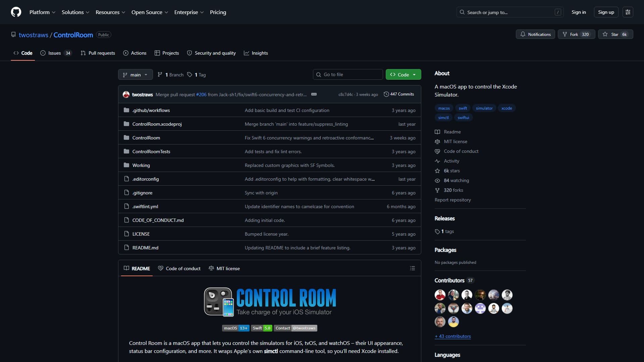Click the macos topic tag
This screenshot has width=644, height=362.
point(444,108)
